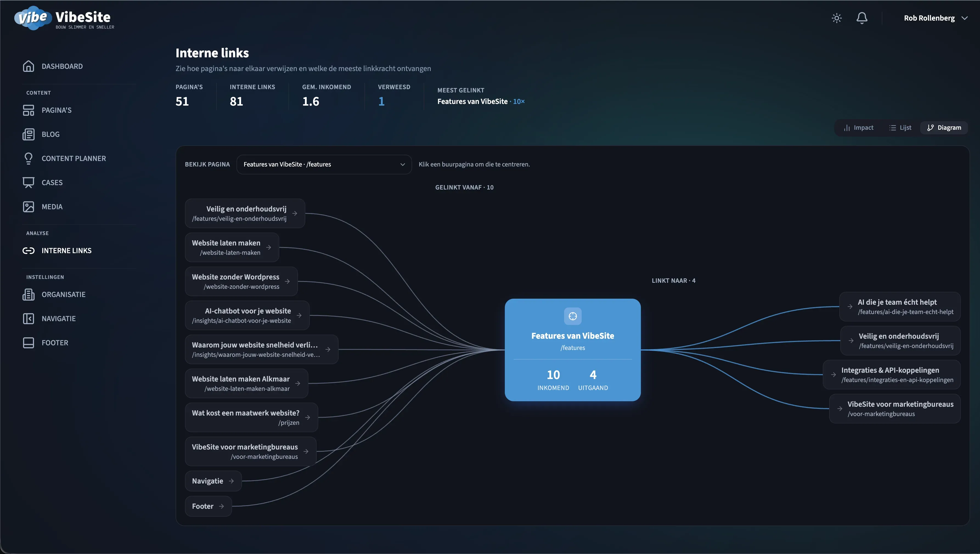Center the Website zonder Wordpress node
The width and height of the screenshot is (980, 554).
tap(241, 281)
